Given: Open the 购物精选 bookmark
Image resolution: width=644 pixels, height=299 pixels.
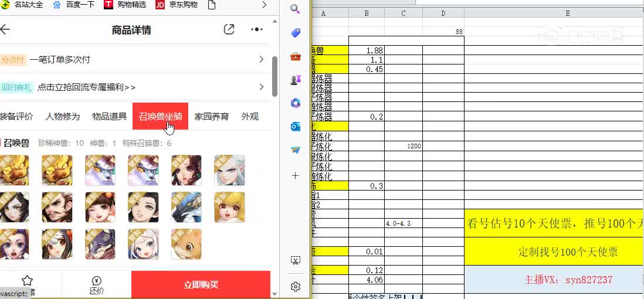Looking at the screenshot, I should (x=125, y=5).
